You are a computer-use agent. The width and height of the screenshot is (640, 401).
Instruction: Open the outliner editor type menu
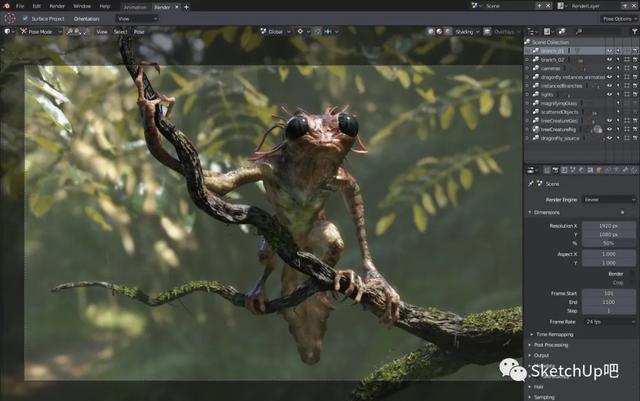pos(532,31)
